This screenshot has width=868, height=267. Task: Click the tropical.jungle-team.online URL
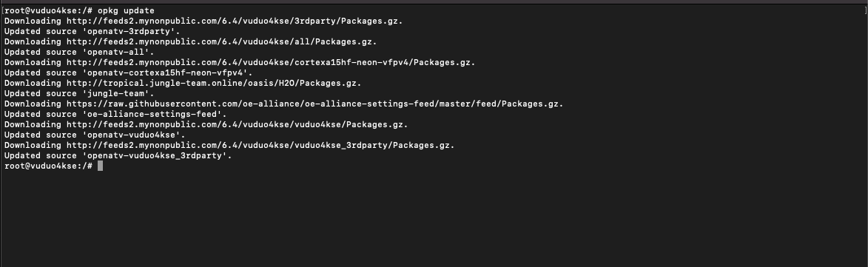pos(214,83)
